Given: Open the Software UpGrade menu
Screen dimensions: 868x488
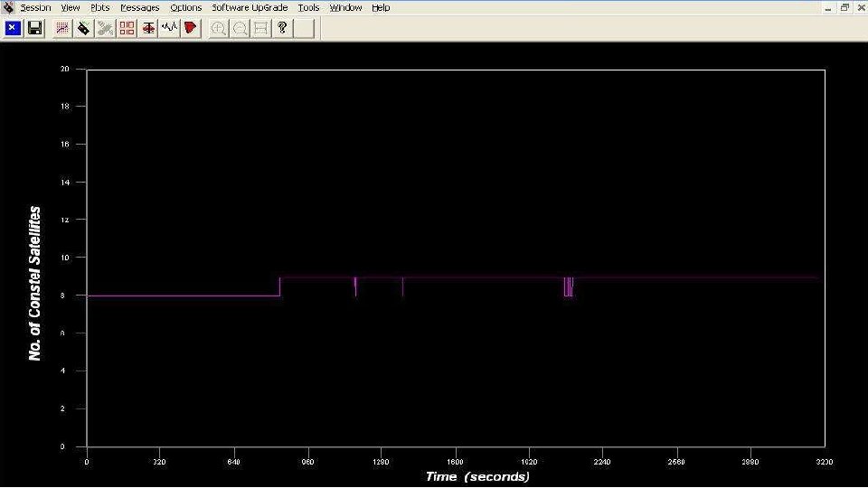Looking at the screenshot, I should 250,8.
